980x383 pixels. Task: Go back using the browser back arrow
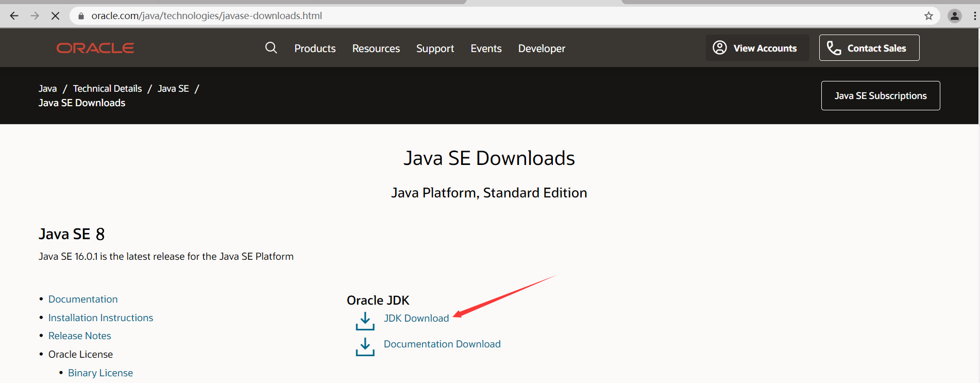click(x=14, y=16)
